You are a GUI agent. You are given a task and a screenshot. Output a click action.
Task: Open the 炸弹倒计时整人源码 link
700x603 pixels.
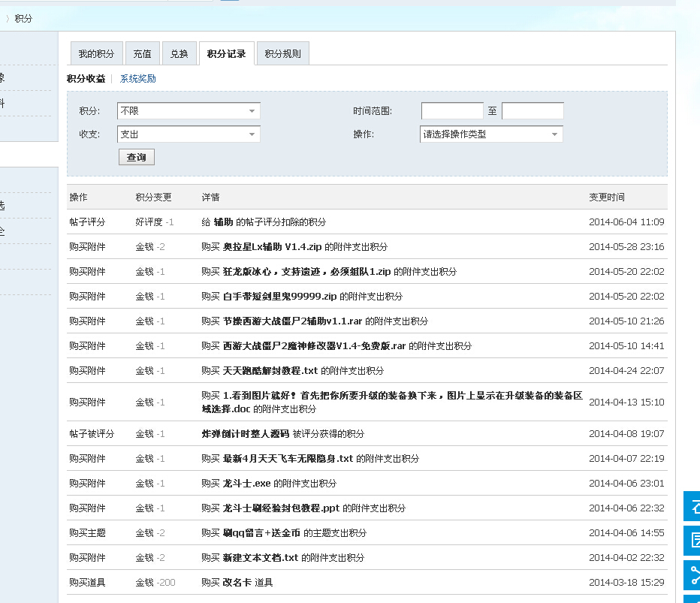[245, 434]
